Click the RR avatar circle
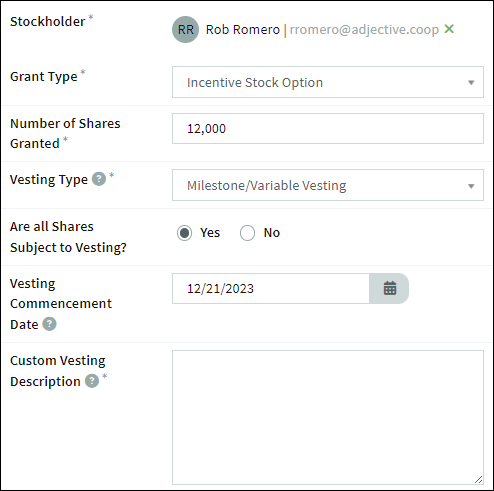 click(185, 29)
